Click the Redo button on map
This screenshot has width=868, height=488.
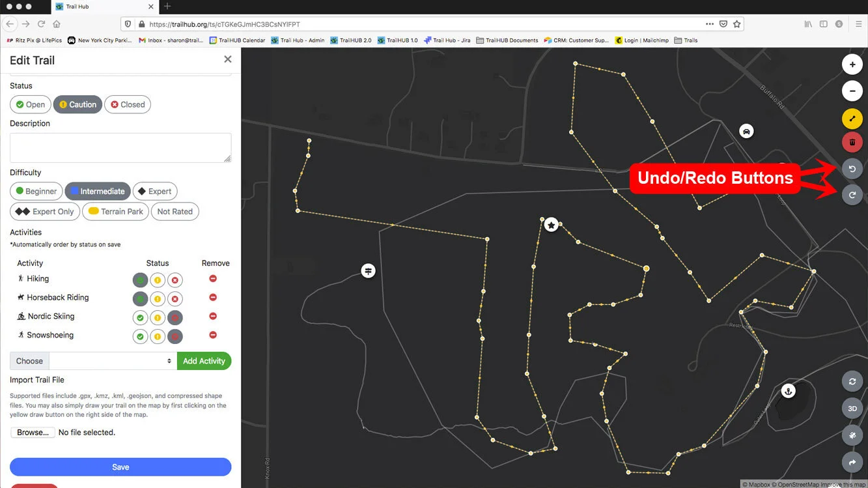[852, 194]
